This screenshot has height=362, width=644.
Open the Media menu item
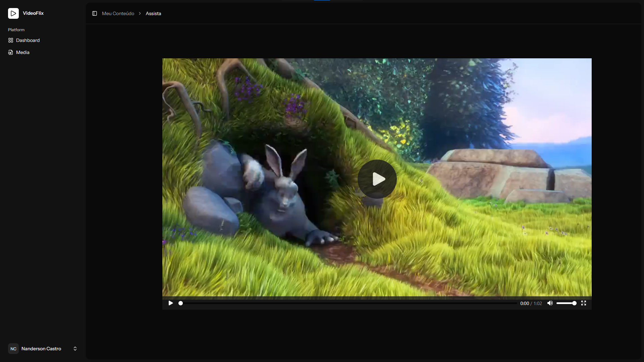coord(43,52)
